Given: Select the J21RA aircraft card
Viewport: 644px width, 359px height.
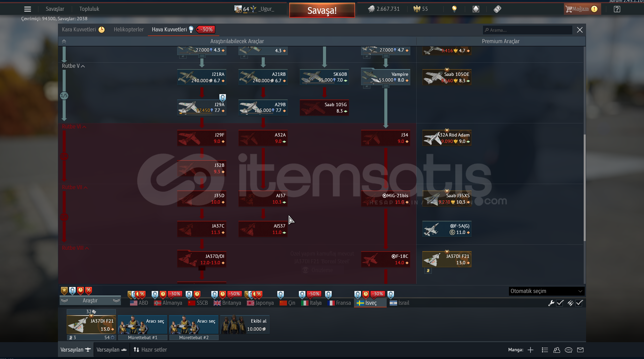Looking at the screenshot, I should 202,77.
